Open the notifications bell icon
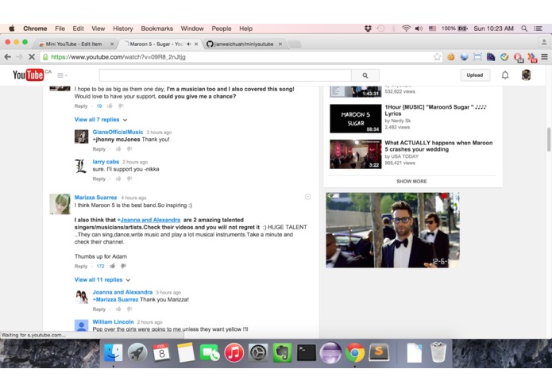The image size is (552, 392). pyautogui.click(x=505, y=75)
